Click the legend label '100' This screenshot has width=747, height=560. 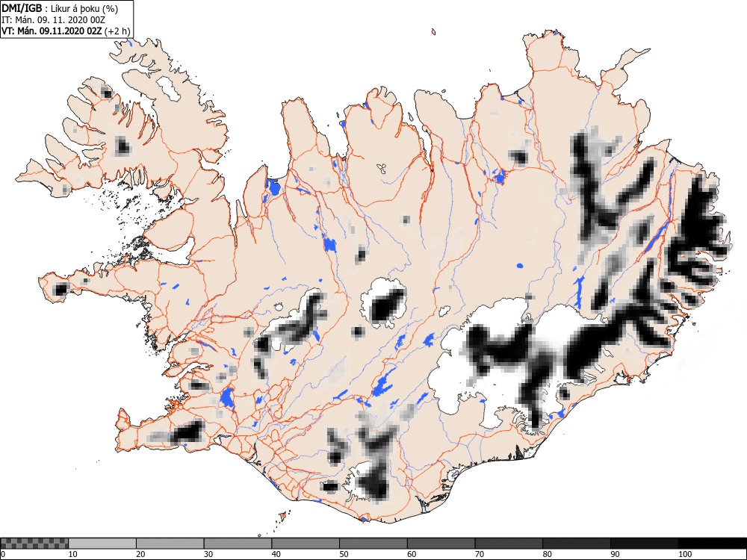point(684,554)
